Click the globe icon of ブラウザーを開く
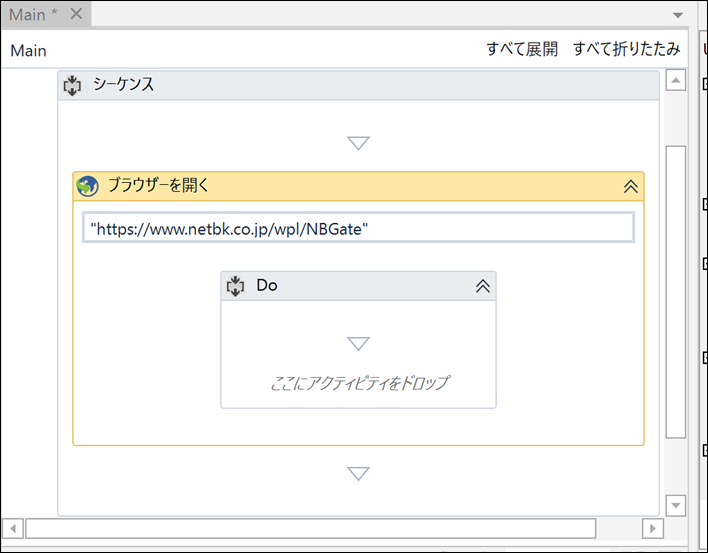This screenshot has width=708, height=553. [87, 186]
